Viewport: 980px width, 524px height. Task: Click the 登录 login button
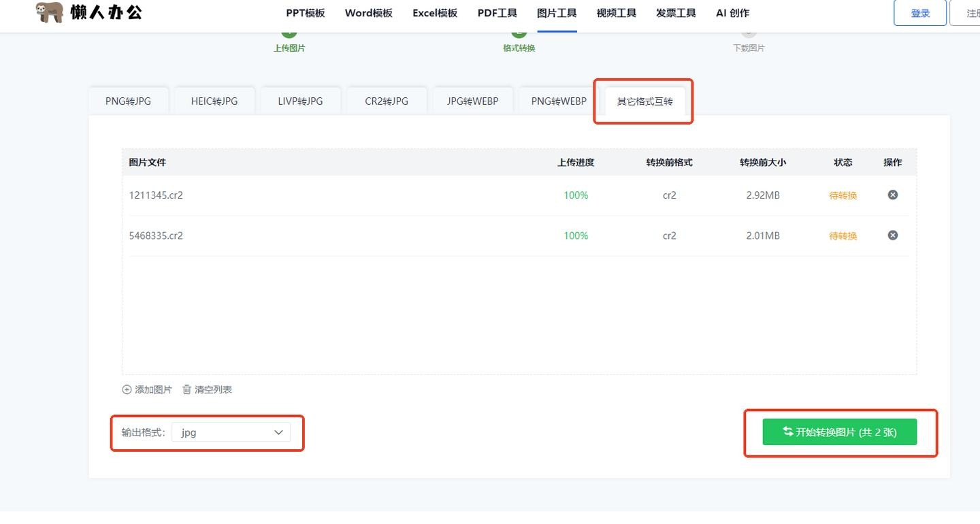coord(920,13)
